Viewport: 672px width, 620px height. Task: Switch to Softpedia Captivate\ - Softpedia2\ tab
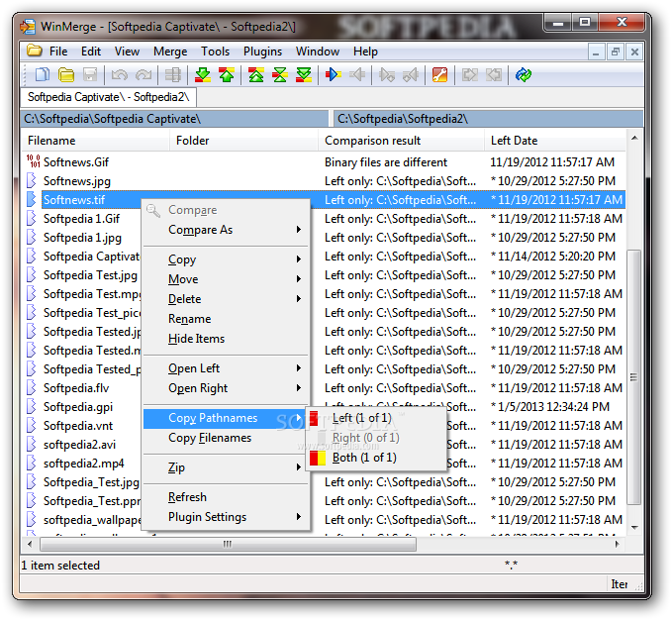pos(109,97)
